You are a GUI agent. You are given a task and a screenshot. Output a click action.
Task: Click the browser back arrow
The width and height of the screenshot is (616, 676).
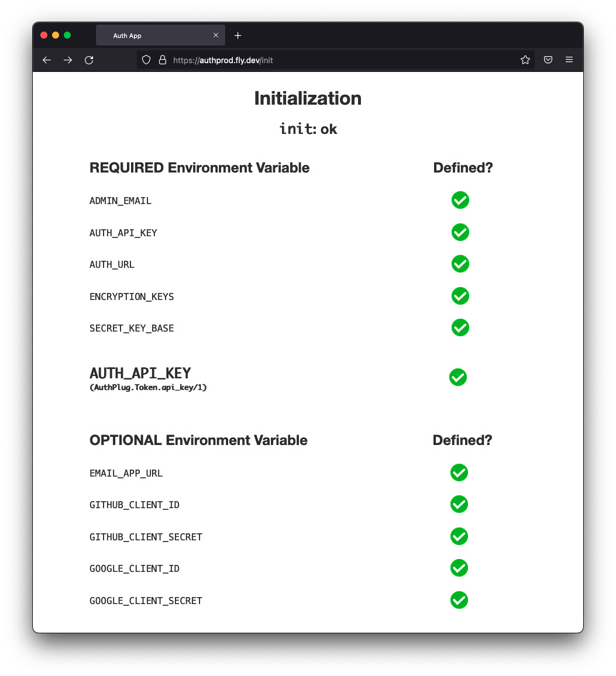[x=47, y=60]
